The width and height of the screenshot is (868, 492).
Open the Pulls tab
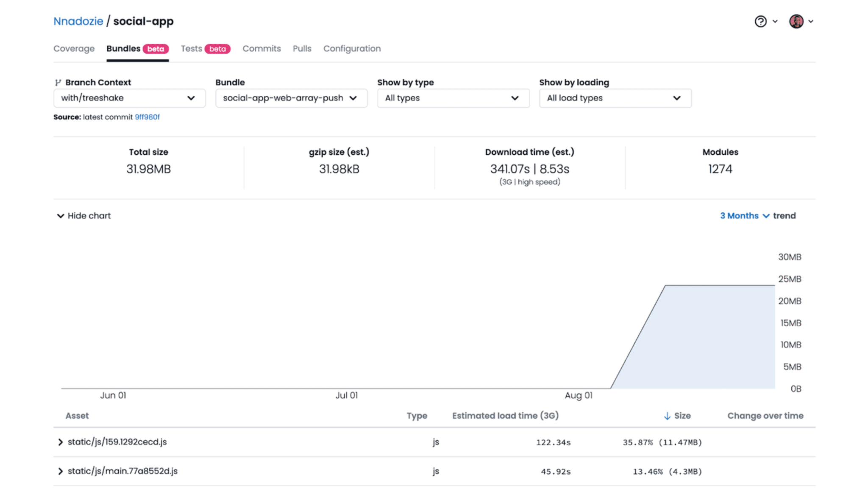tap(302, 48)
